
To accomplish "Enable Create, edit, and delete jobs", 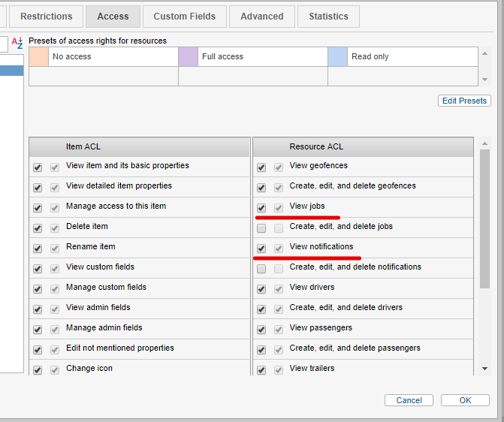I will coord(261,228).
